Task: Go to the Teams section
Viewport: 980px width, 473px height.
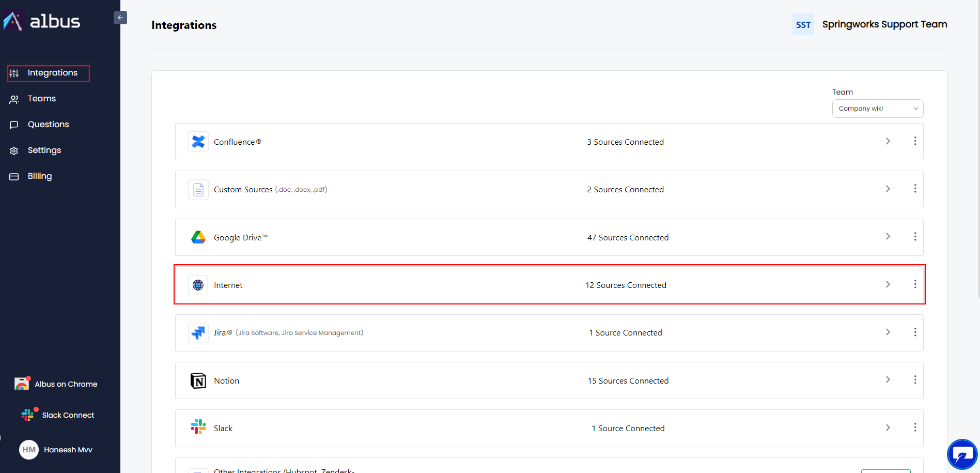Action: [42, 99]
